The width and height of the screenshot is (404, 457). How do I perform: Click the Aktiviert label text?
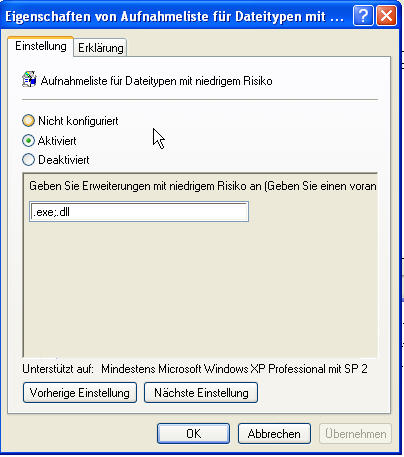click(x=57, y=141)
